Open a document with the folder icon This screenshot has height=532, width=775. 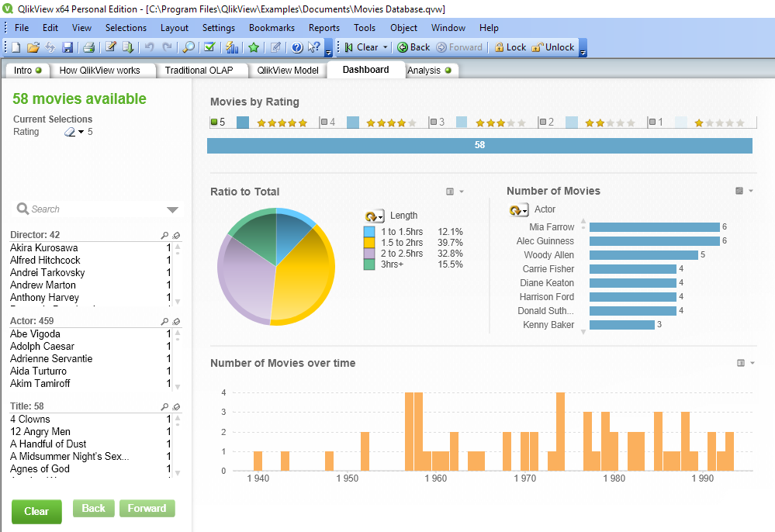tap(33, 47)
